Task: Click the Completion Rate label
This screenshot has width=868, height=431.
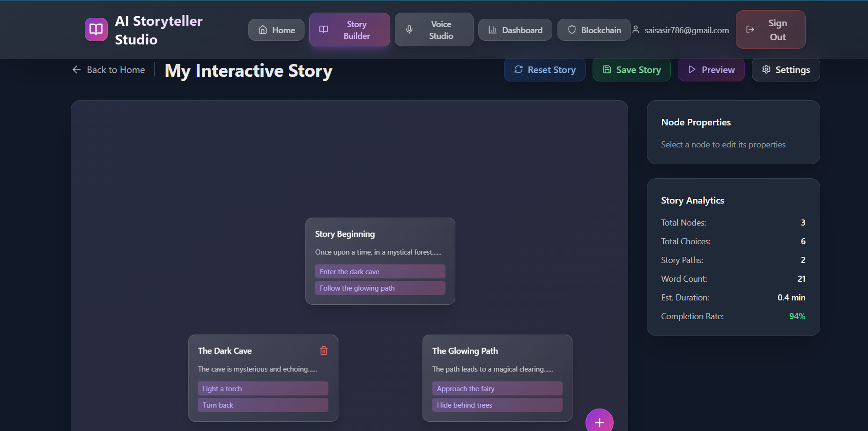Action: (x=692, y=316)
